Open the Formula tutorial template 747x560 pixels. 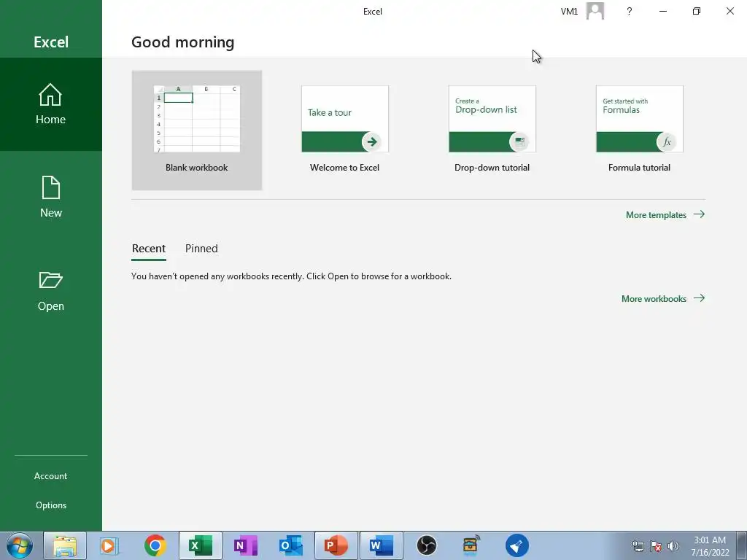click(639, 119)
